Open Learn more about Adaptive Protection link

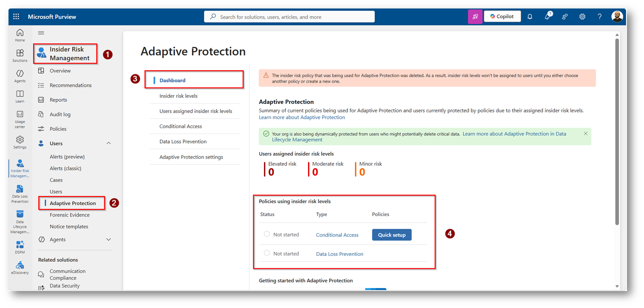coord(302,117)
